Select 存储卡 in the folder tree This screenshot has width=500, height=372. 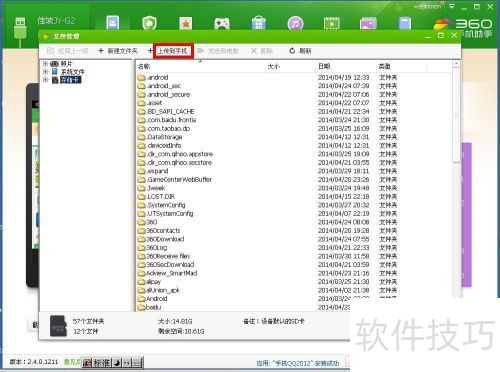click(70, 80)
